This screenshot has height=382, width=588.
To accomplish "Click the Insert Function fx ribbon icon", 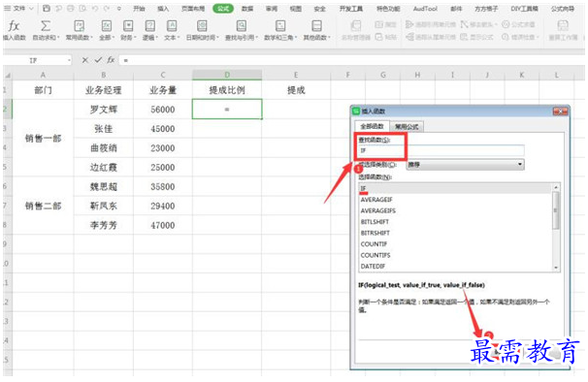I will pos(14,26).
